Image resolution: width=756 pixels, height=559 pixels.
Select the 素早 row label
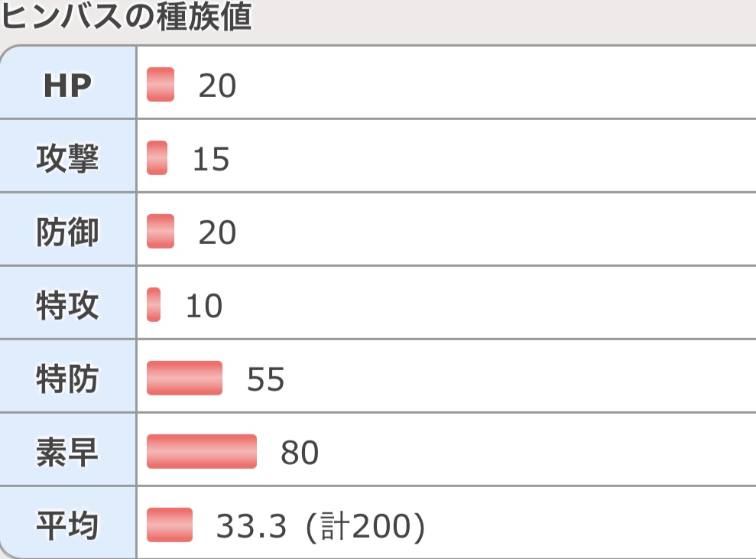(x=68, y=449)
